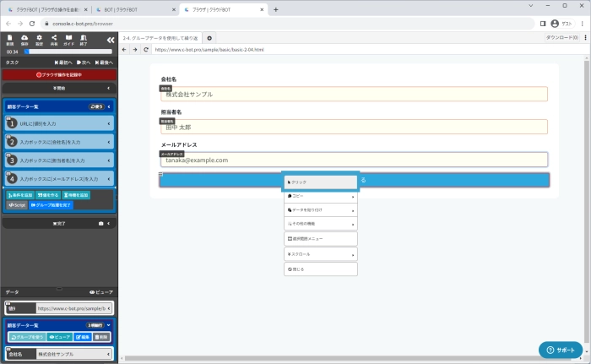Collapse the 顧客データ一覧 data group chevron

point(108,324)
